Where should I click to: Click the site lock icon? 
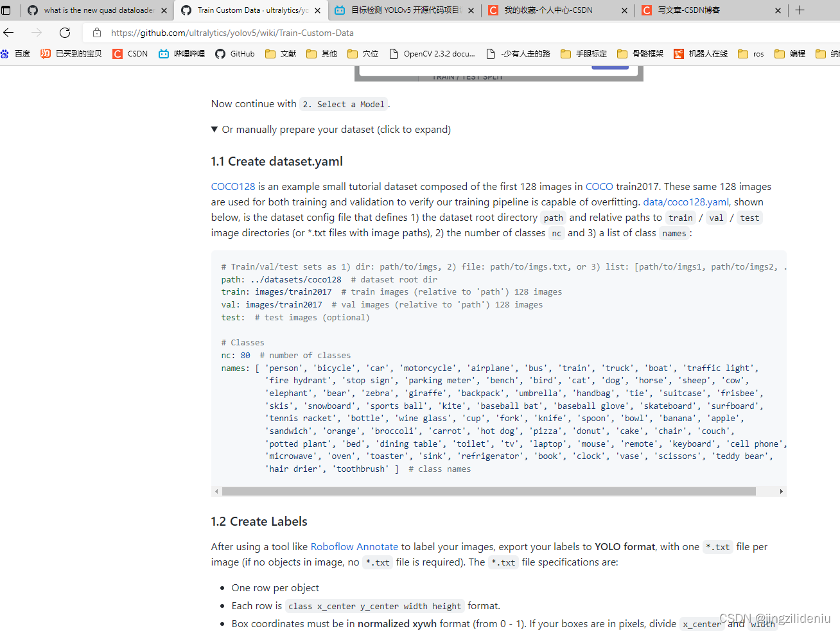(x=97, y=33)
